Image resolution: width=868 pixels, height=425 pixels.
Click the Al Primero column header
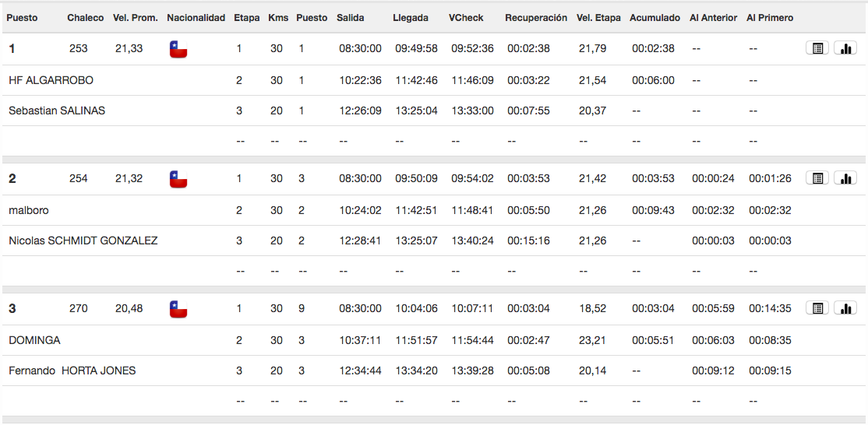[x=770, y=18]
